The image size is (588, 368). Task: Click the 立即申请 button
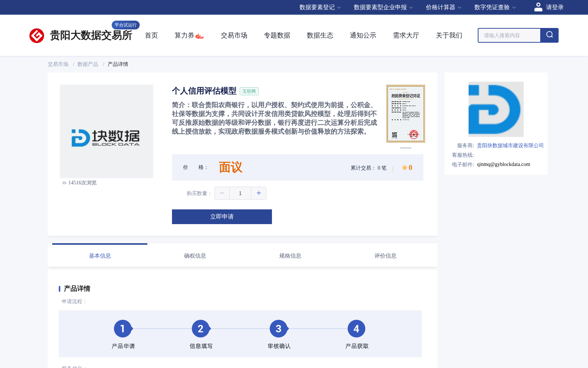222,217
